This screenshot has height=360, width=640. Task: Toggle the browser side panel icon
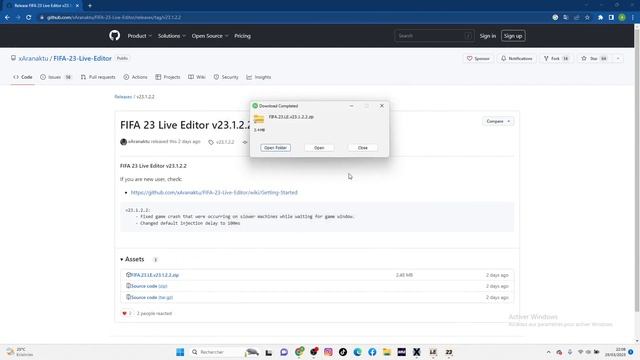tap(611, 18)
